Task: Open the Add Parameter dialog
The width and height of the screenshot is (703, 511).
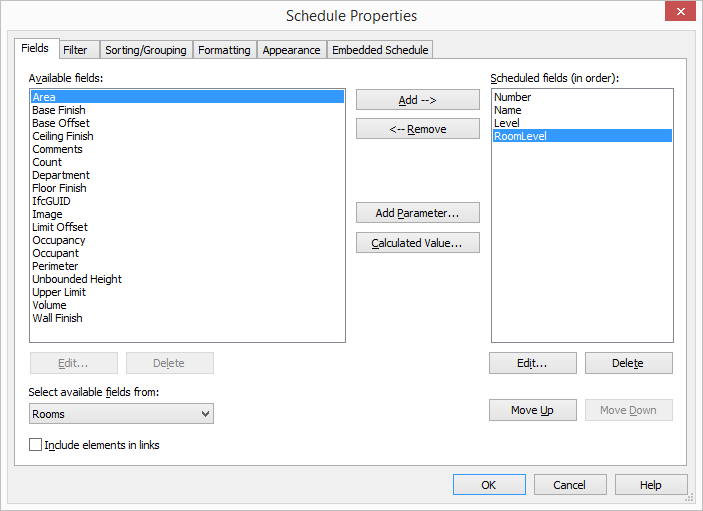Action: click(418, 213)
